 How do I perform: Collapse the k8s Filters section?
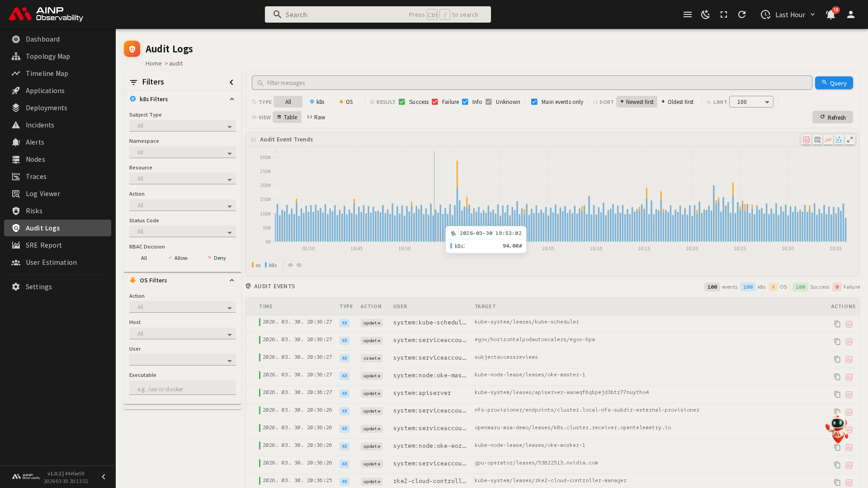click(232, 99)
